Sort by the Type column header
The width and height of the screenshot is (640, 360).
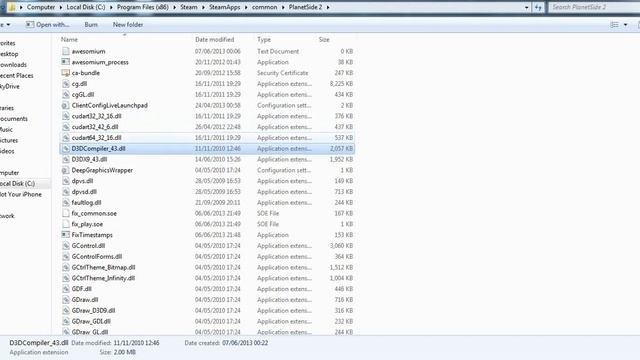click(x=264, y=40)
